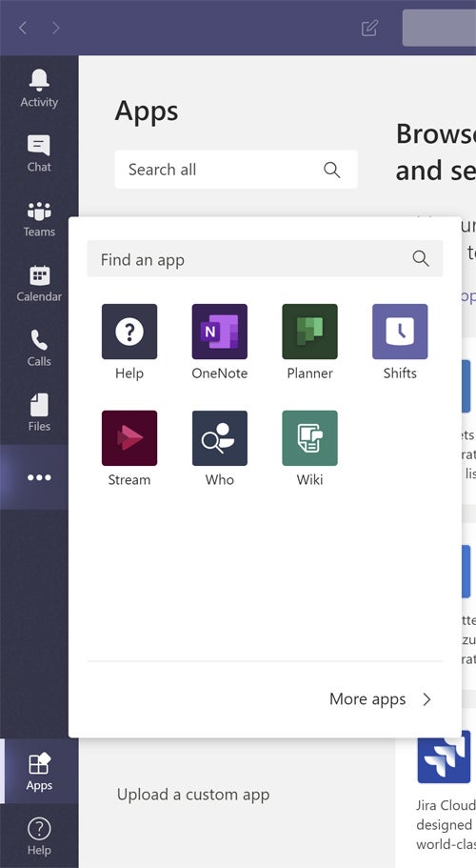Focus the Find an app field
This screenshot has width=476, height=868.
[265, 258]
